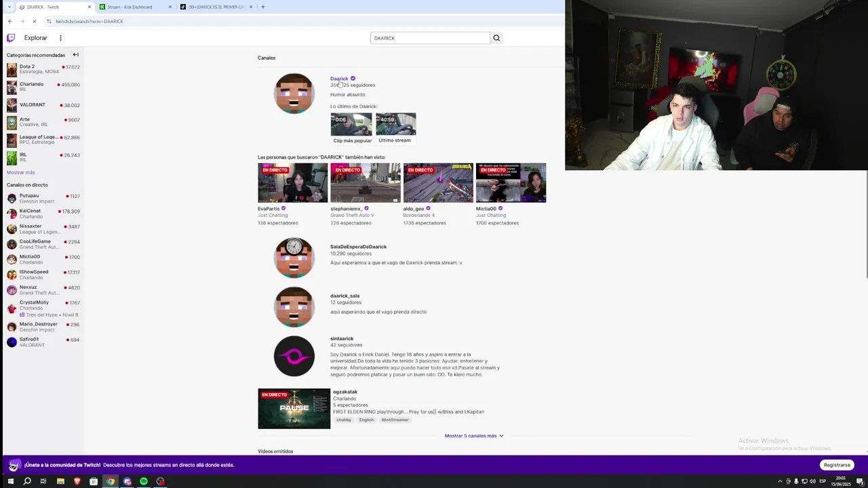Viewport: 868px width, 488px height.
Task: Open the Mictia00 Just Chatting thumbnail
Action: pos(511,183)
